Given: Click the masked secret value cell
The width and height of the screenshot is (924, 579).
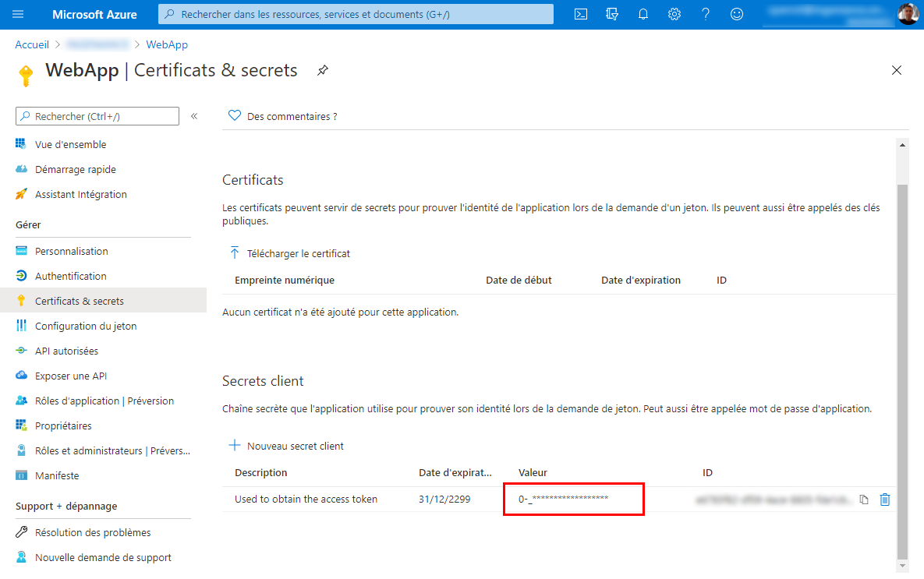Looking at the screenshot, I should [x=563, y=499].
